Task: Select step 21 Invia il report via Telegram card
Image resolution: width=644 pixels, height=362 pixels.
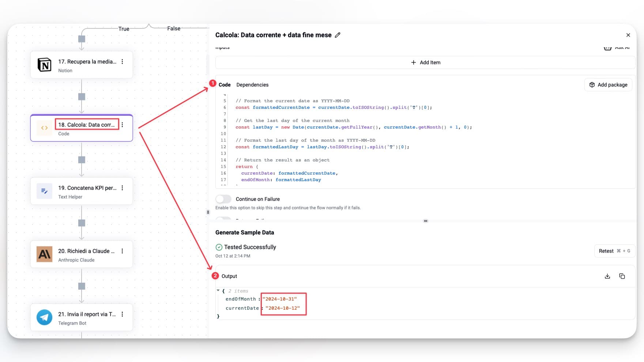Action: click(82, 317)
